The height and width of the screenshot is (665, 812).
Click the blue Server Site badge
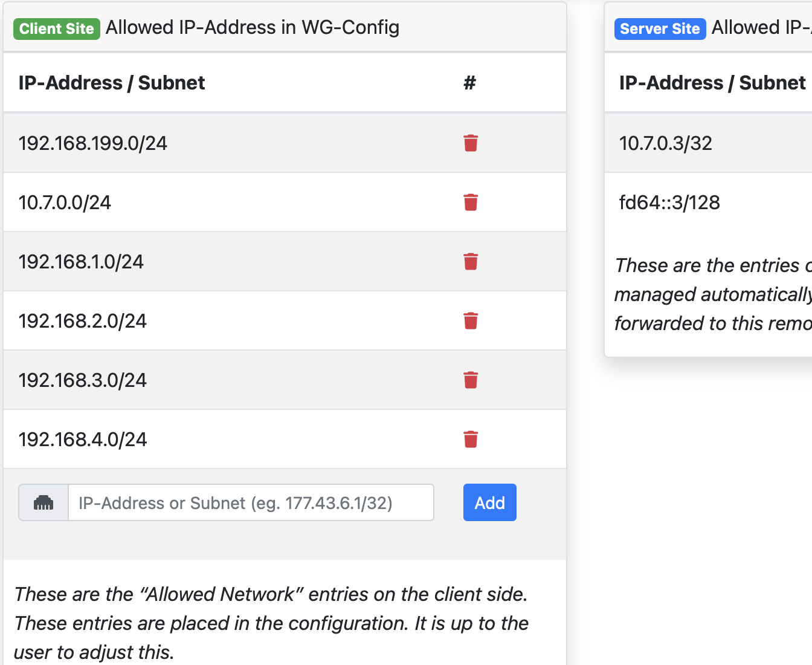[x=659, y=28]
